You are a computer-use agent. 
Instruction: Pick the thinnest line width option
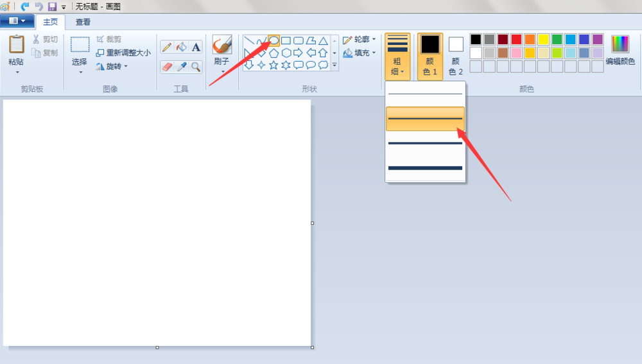425,94
